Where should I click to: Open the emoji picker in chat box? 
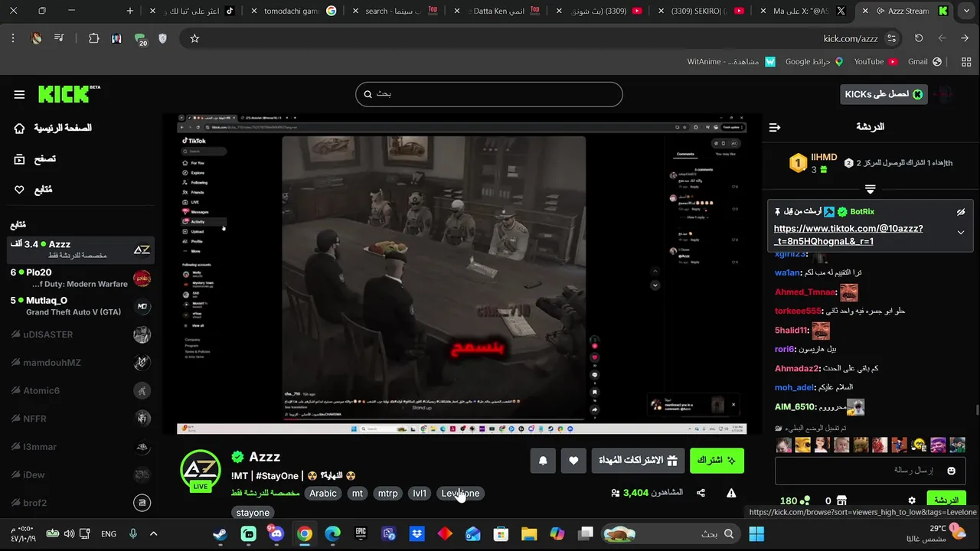[952, 471]
